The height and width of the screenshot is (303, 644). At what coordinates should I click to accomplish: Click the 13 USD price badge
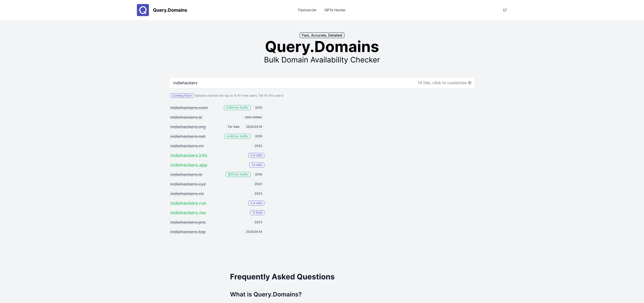[x=256, y=165]
